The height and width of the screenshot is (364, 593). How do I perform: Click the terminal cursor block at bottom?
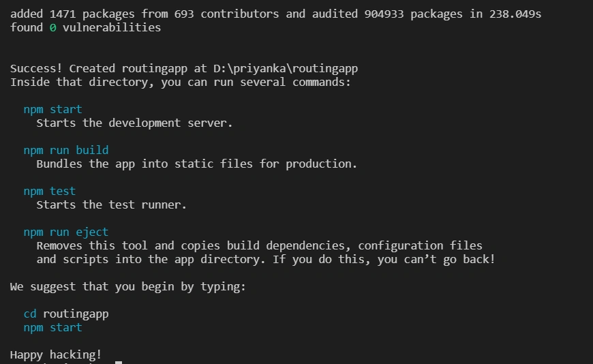pos(119,363)
